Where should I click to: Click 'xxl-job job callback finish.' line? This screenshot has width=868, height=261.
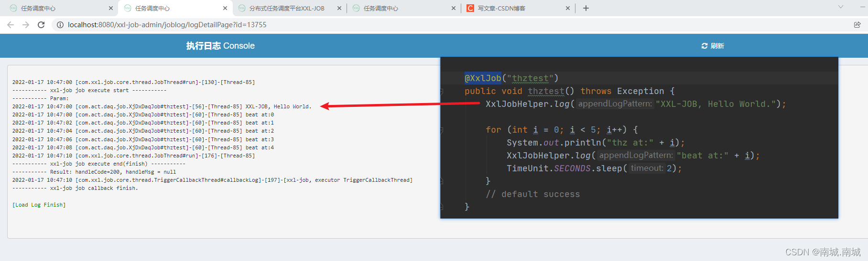pos(75,188)
